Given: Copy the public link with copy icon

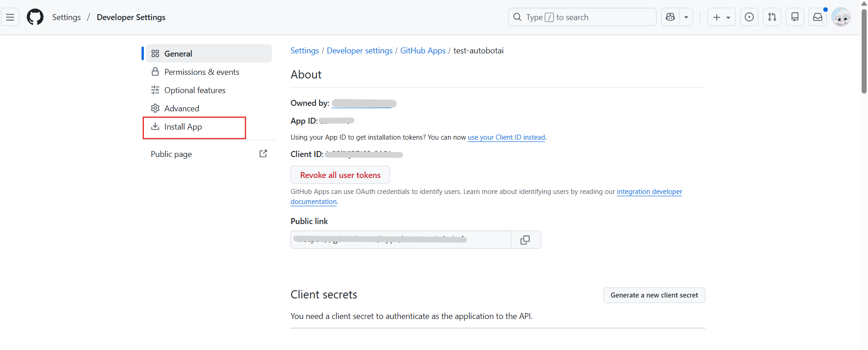Looking at the screenshot, I should tap(526, 240).
